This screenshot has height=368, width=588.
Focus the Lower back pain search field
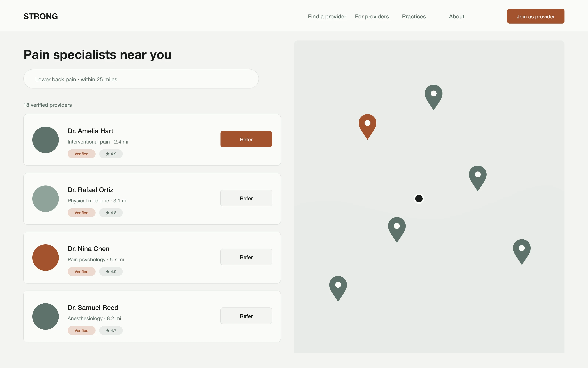pos(141,79)
